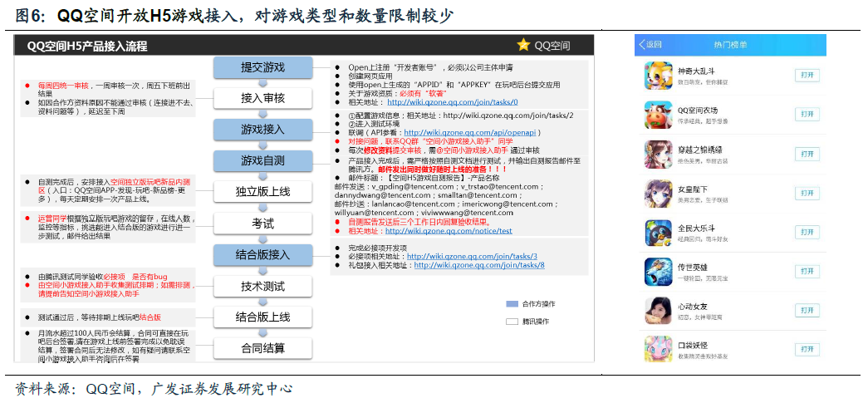Image resolution: width=868 pixels, height=403 pixels.
Task: Tap the 口袋妖怪 game icon
Action: point(658,349)
